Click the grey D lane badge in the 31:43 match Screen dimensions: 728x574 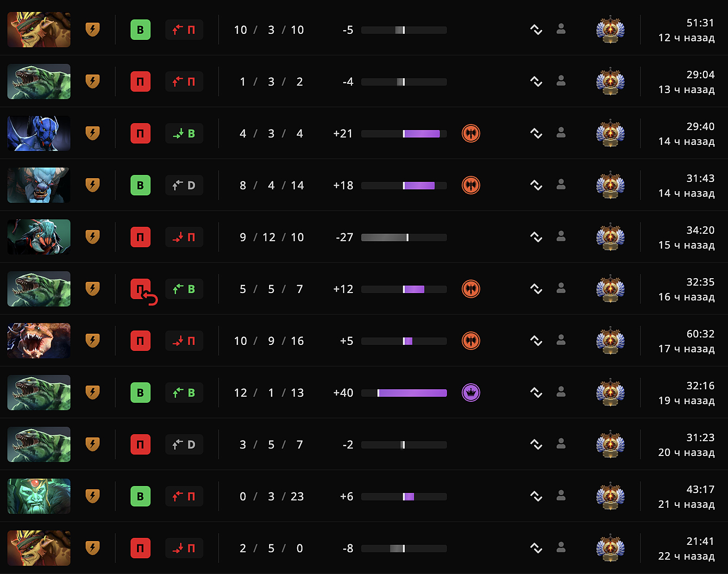(184, 185)
